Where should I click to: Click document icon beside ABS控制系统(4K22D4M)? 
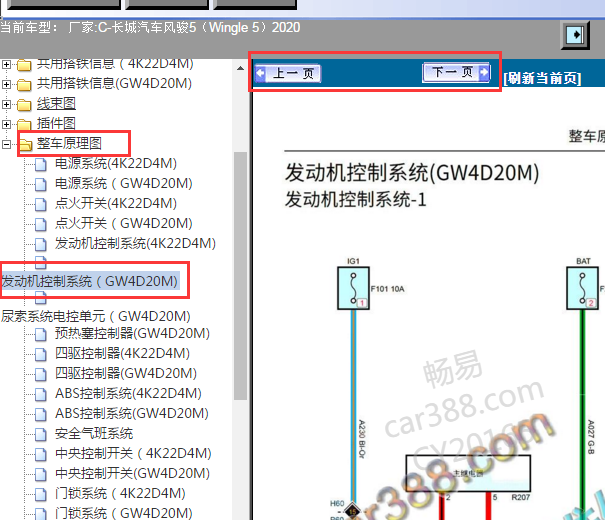pyautogui.click(x=41, y=395)
